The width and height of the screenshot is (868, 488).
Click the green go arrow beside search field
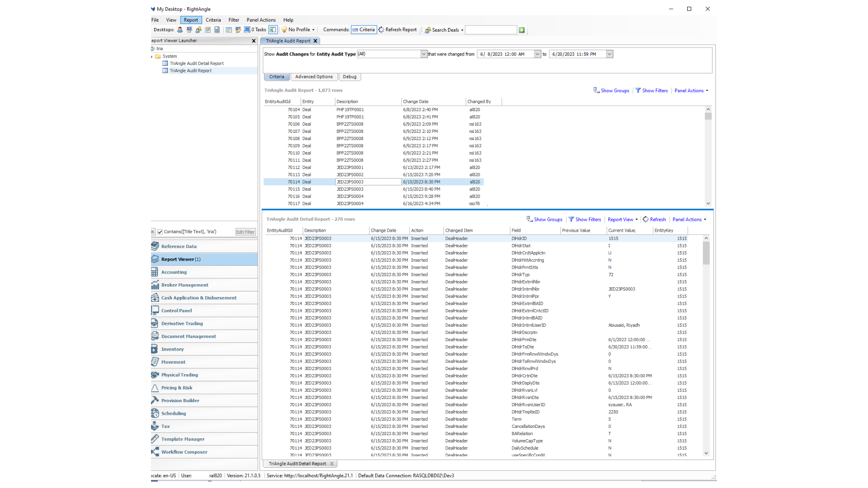[522, 30]
